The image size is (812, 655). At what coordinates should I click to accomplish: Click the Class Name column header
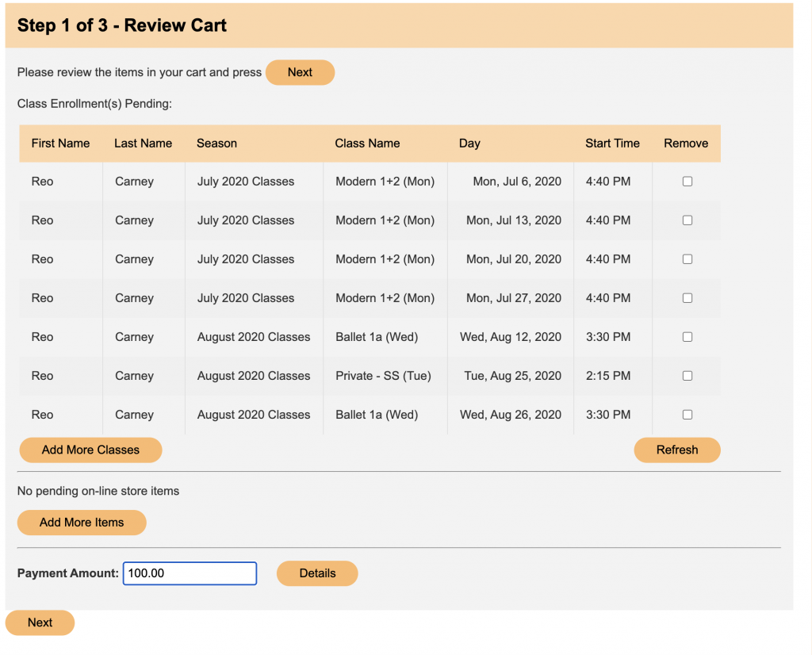[x=367, y=144]
